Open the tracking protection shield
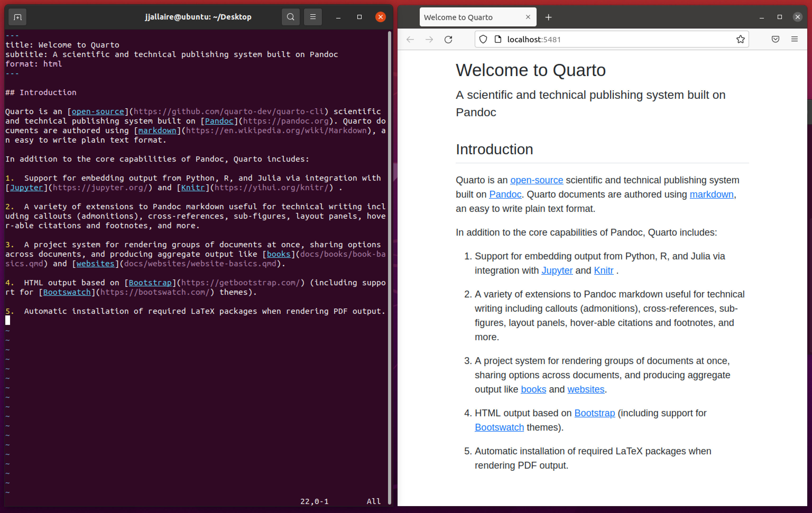Viewport: 812px width, 513px height. [483, 39]
